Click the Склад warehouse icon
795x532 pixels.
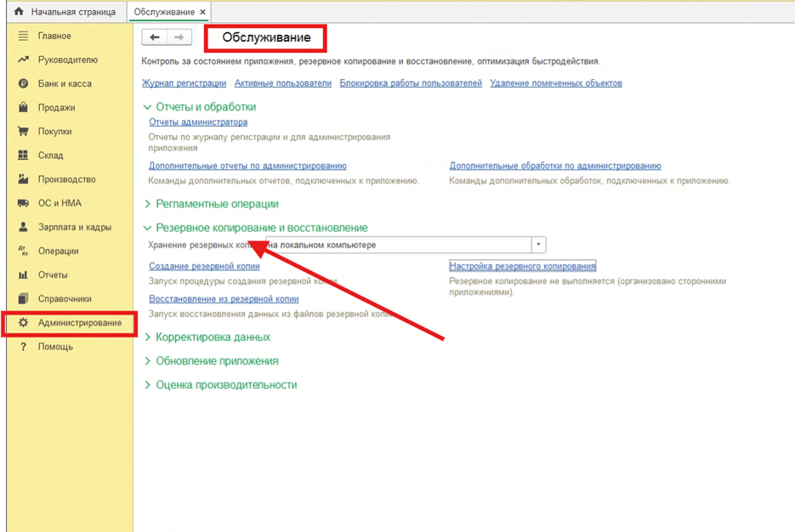tap(23, 156)
